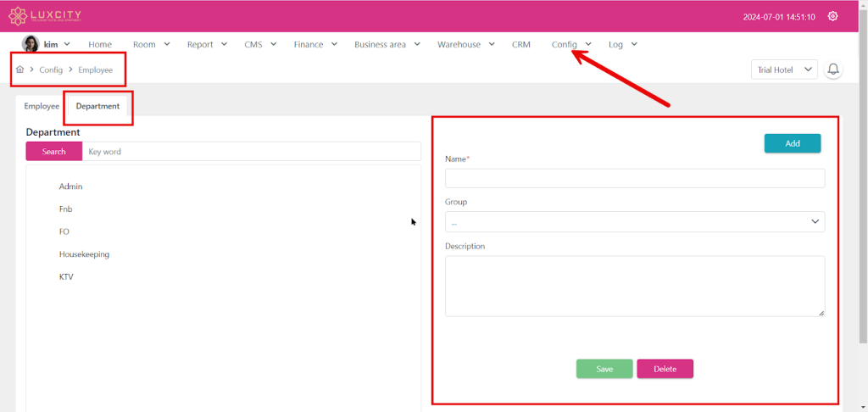
Task: Click the green Save button
Action: (x=604, y=369)
